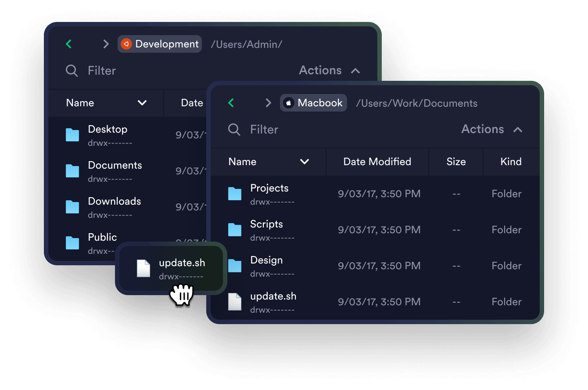This screenshot has height=390, width=588.
Task: Click green back arrow in Macbook panel
Action: pos(231,103)
